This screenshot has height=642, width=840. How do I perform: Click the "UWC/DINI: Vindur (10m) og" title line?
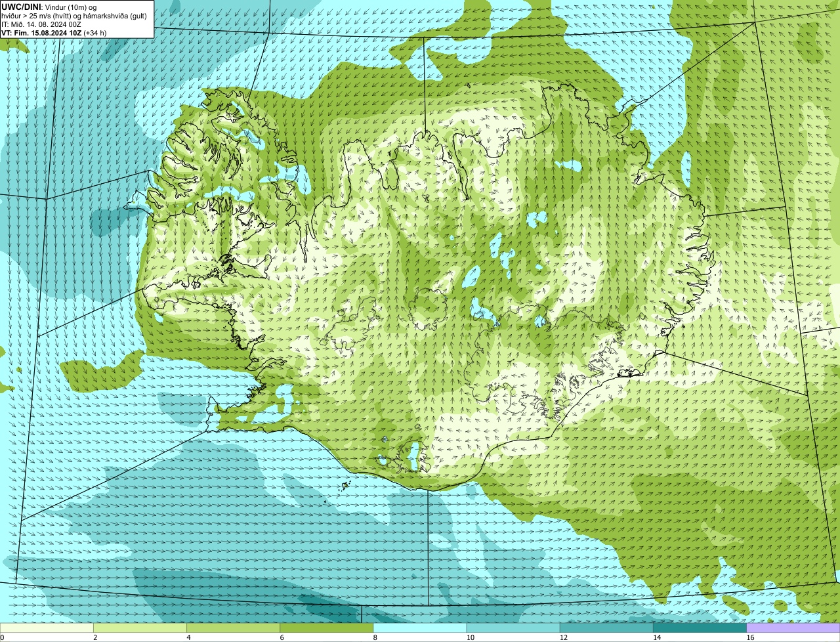(x=49, y=7)
